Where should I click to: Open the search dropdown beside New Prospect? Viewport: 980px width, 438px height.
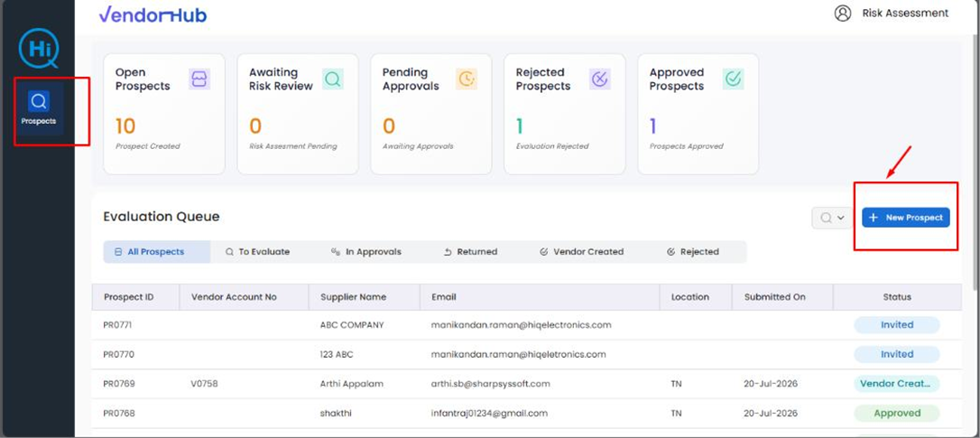click(833, 218)
